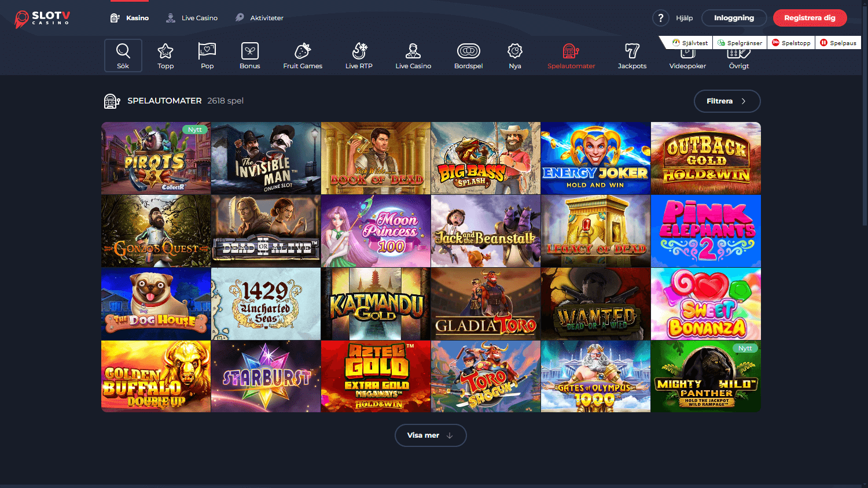Click the Hjälp question mark icon

click(x=660, y=18)
